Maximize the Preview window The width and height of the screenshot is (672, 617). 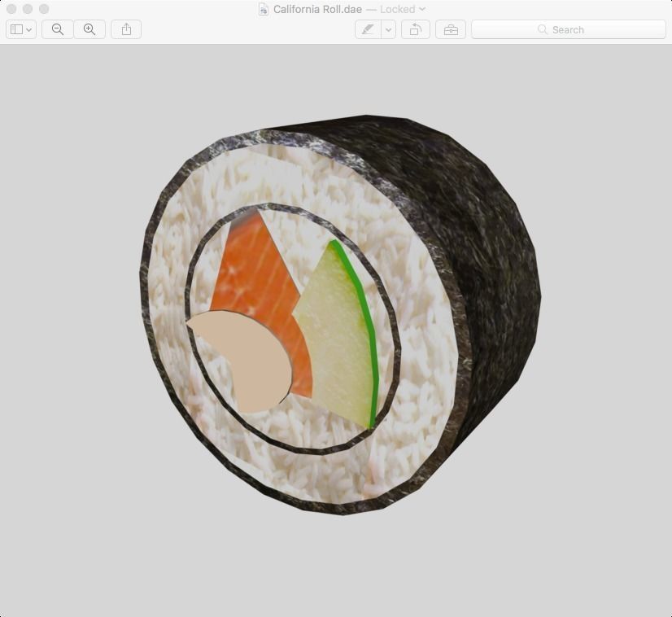pyautogui.click(x=44, y=9)
